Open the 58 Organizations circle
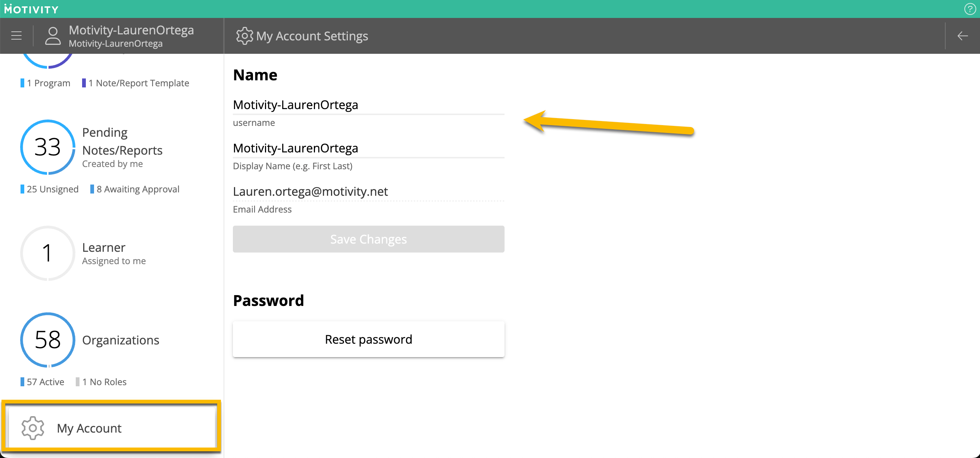The width and height of the screenshot is (980, 458). click(x=47, y=340)
